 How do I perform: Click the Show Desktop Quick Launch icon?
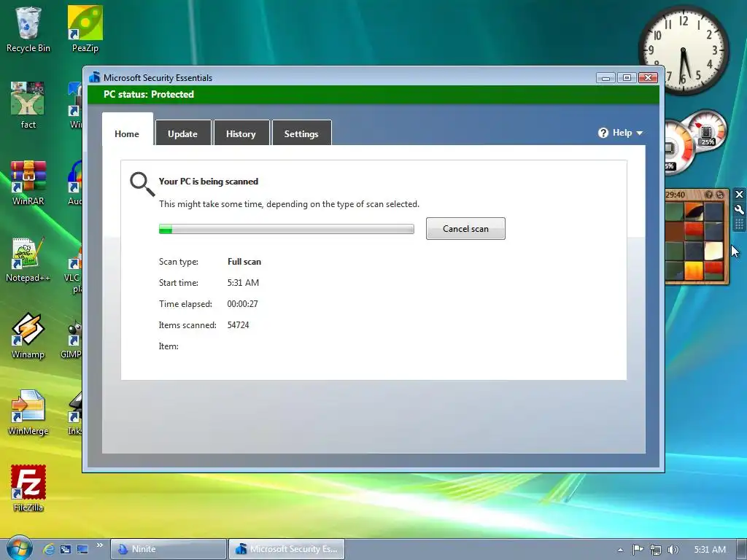click(82, 549)
